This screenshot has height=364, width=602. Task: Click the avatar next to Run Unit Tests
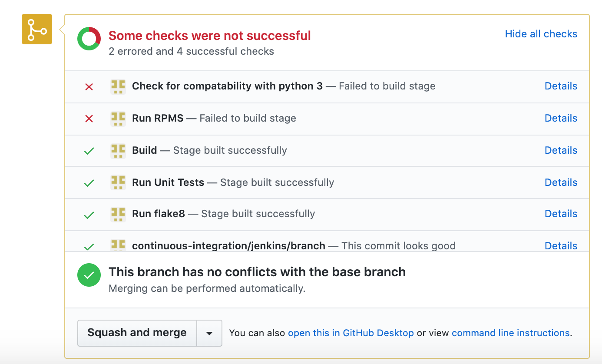pos(118,182)
